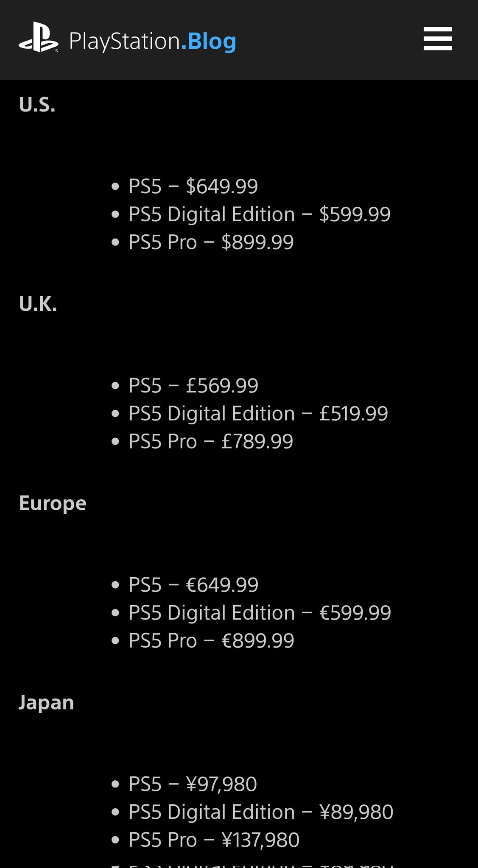
Task: Click the PlayStation logo icon
Action: (x=38, y=38)
